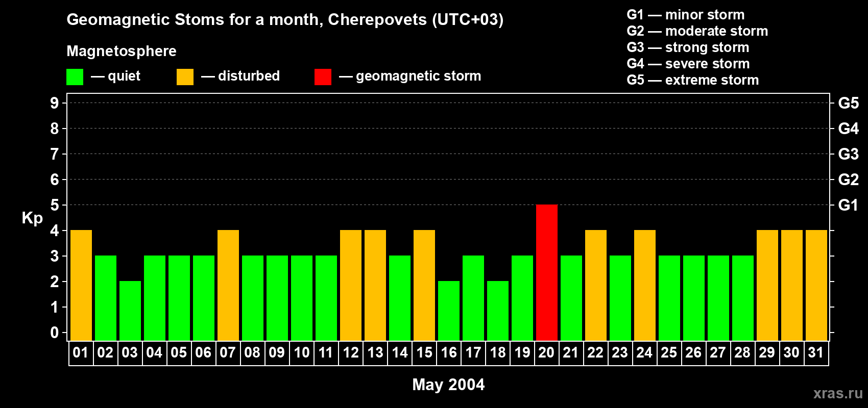Click the G1 label on the right axis
The width and height of the screenshot is (868, 408).
[848, 205]
